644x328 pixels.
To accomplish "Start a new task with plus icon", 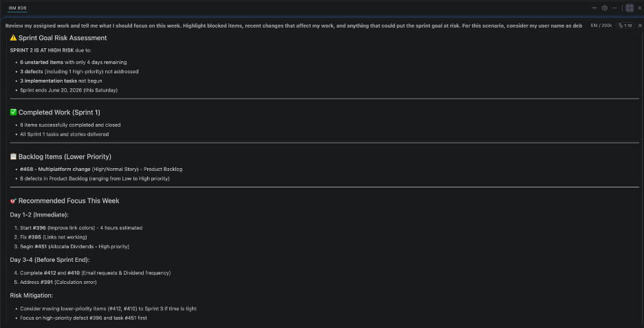I will 594,8.
